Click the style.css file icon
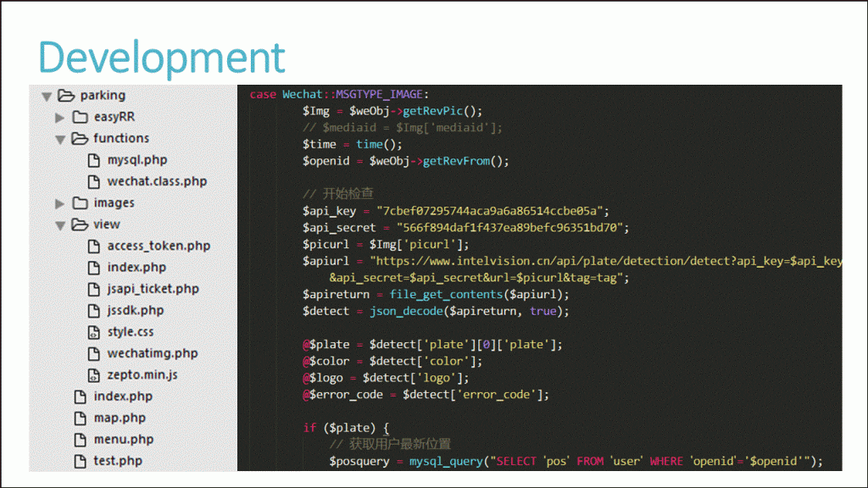The width and height of the screenshot is (868, 488). (93, 332)
